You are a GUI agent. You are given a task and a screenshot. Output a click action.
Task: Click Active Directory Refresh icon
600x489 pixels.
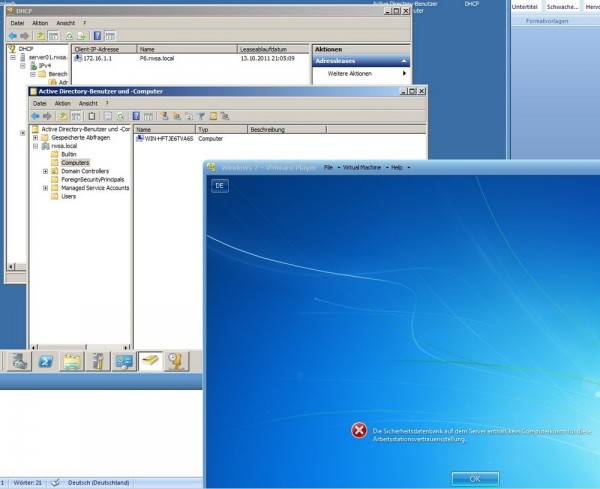pos(121,116)
